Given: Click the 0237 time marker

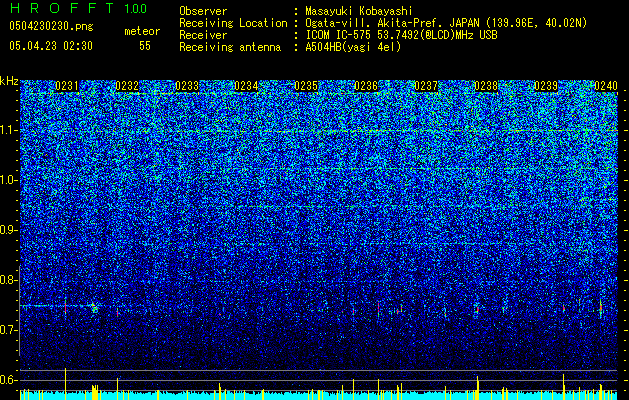Looking at the screenshot, I should click(426, 86).
